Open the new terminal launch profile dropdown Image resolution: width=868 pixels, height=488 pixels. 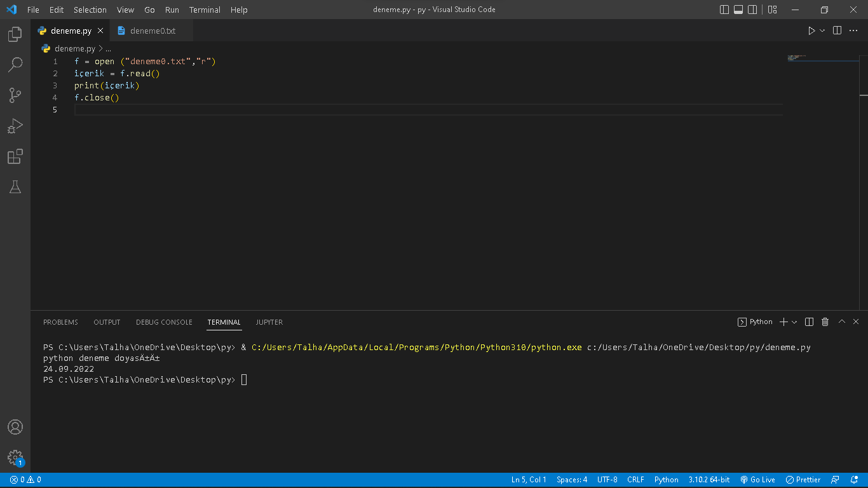pyautogui.click(x=794, y=322)
